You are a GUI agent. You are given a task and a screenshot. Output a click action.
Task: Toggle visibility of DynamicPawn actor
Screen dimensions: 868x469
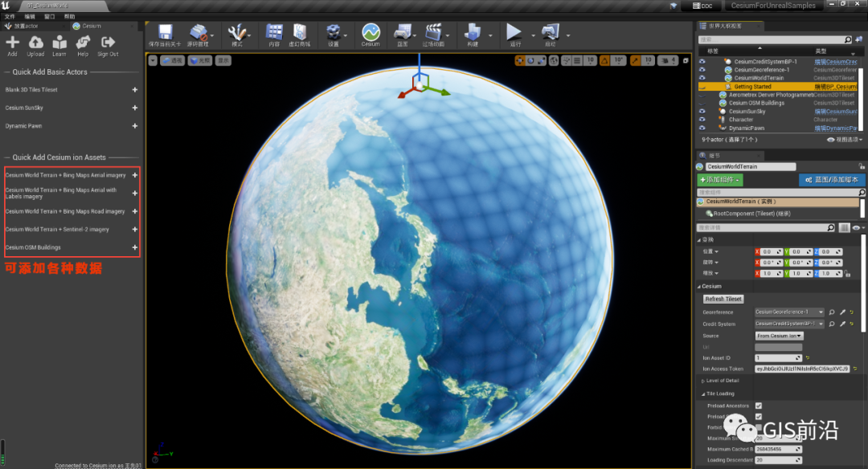702,128
